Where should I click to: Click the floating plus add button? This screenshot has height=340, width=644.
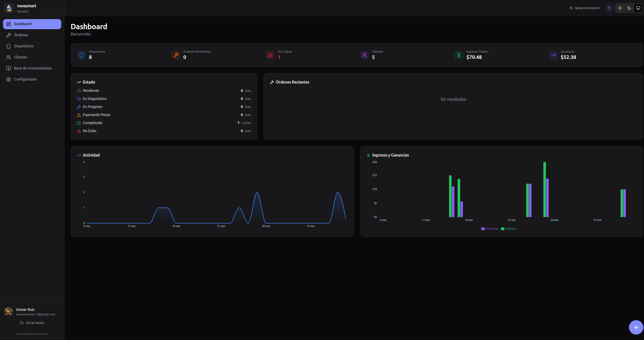tap(636, 327)
